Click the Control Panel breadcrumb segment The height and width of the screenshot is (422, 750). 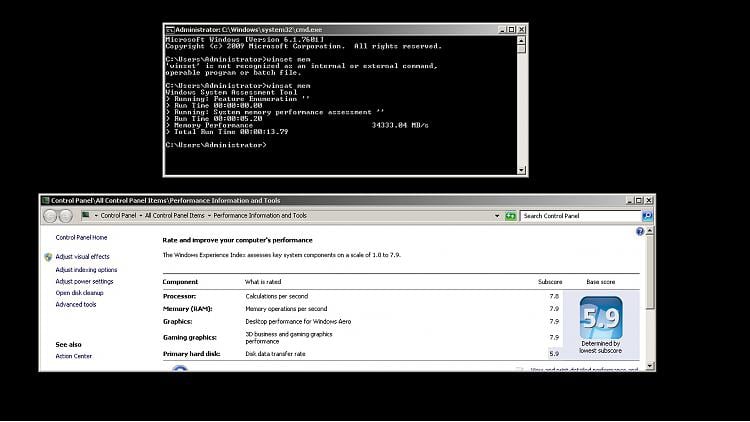coord(118,216)
